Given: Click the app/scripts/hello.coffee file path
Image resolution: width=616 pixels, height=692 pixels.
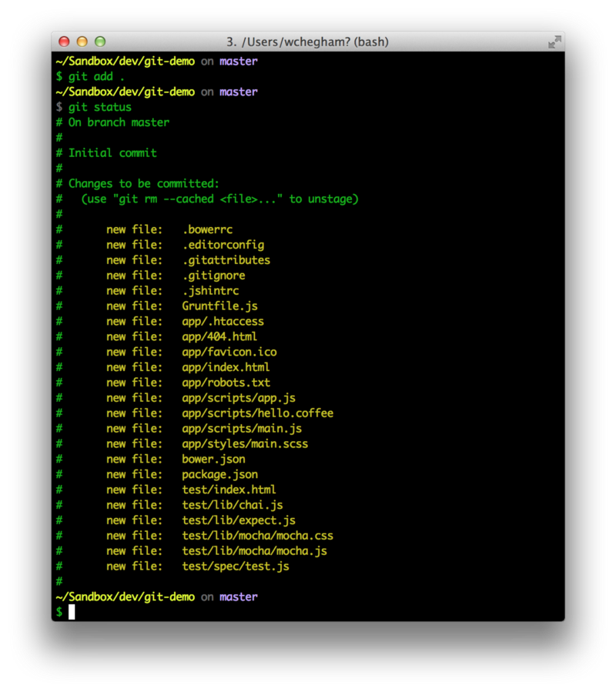Looking at the screenshot, I should click(x=257, y=413).
